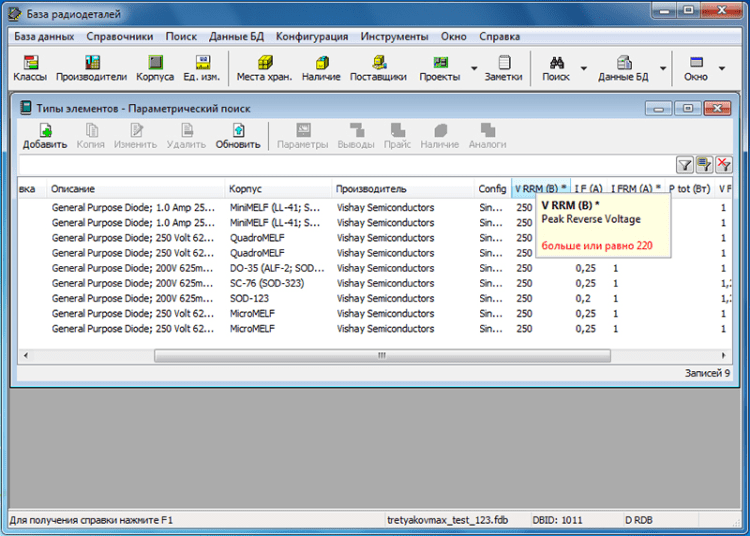The image size is (750, 536).
Task: Open the Поиск menu
Action: [181, 36]
